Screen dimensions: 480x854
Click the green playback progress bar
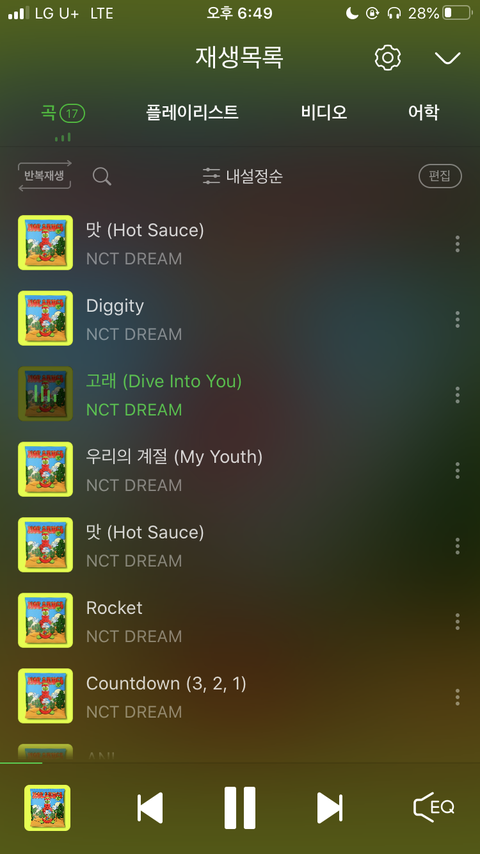point(21,763)
